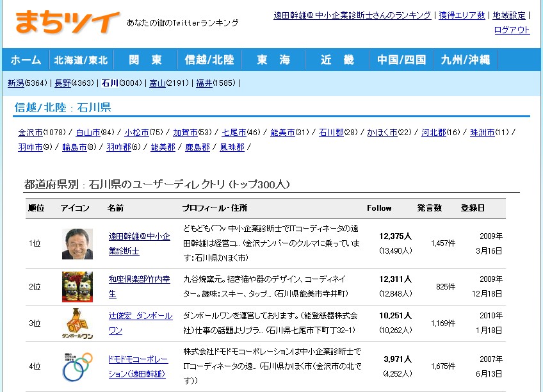The height and width of the screenshot is (392, 543).
Task: Open the 小松市 city link
Action: (x=136, y=133)
